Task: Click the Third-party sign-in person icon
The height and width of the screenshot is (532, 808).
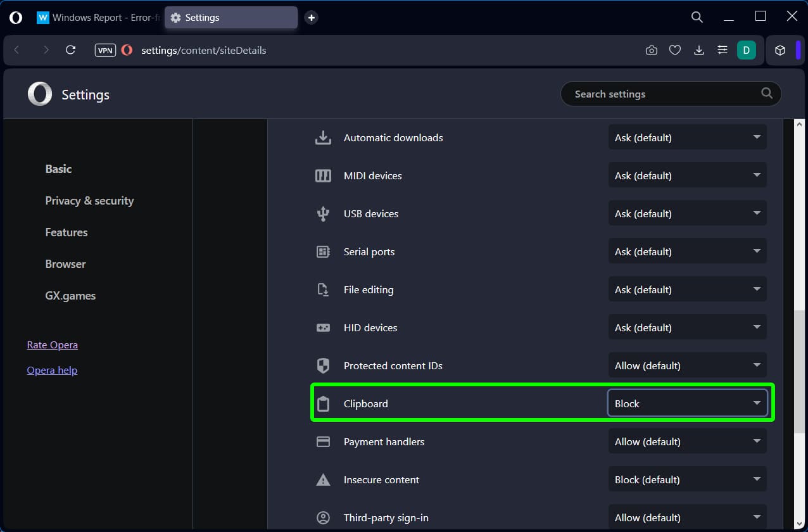Action: [x=324, y=517]
